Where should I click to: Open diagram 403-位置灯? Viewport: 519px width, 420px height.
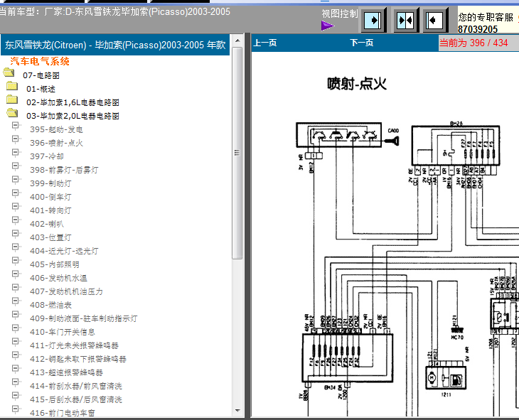[x=50, y=237]
